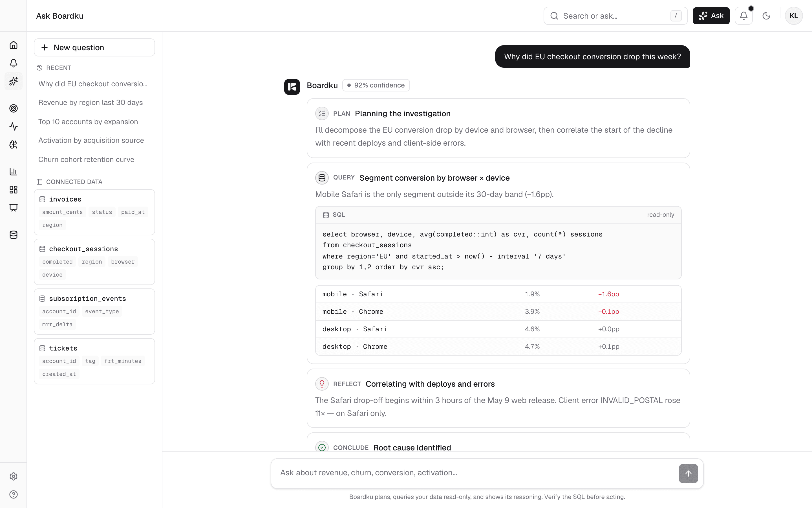Click the −1.6pp delta value

(608, 294)
